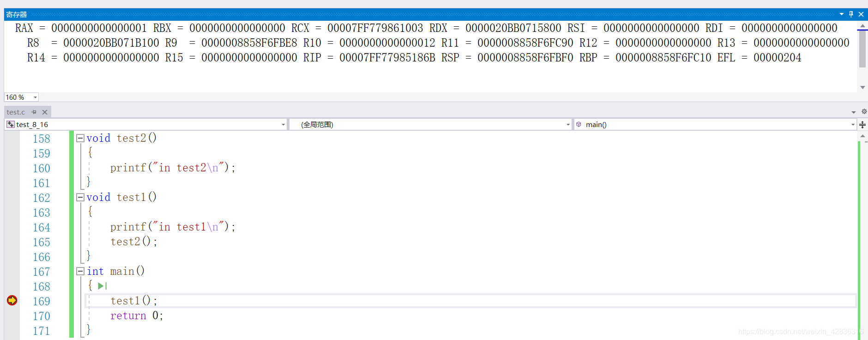The height and width of the screenshot is (340, 868).
Task: Click the void test1() declaration
Action: tap(121, 197)
